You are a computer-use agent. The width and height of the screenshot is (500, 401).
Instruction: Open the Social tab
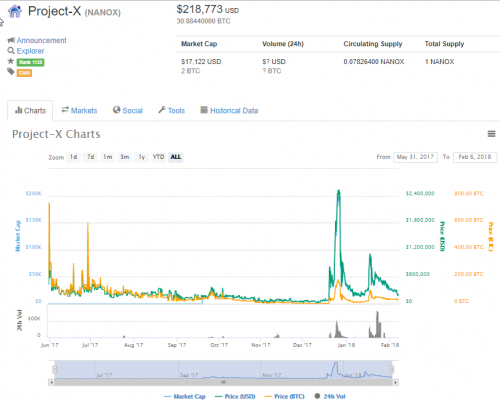[x=128, y=110]
